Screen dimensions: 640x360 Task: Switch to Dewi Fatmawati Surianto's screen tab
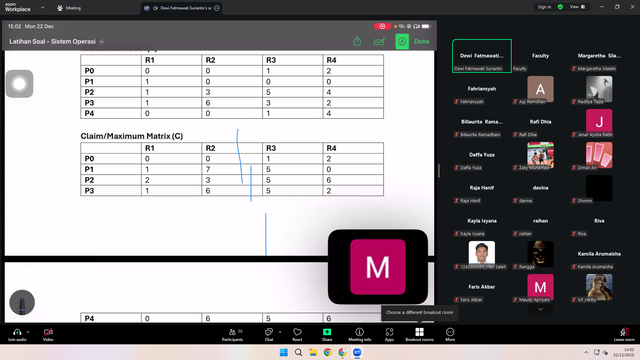click(182, 8)
